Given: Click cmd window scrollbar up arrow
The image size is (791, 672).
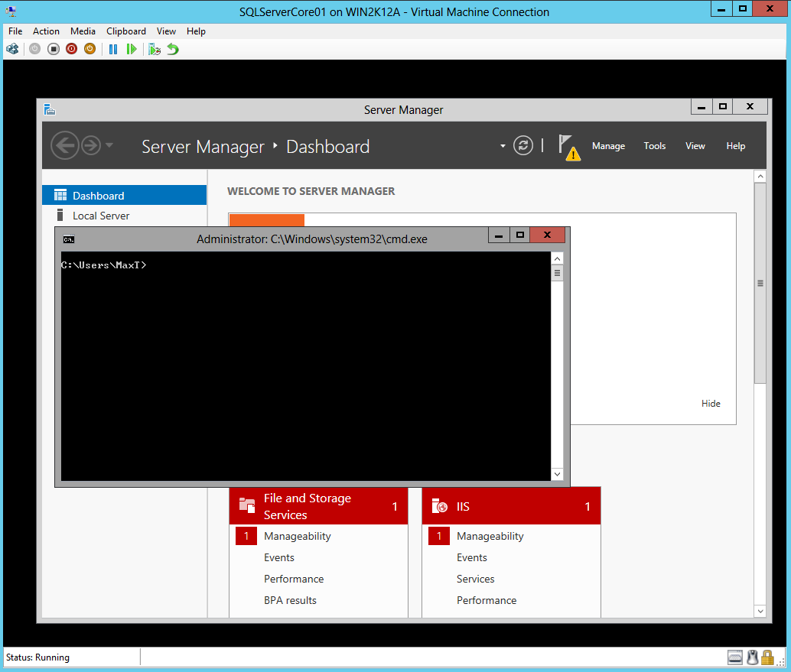Looking at the screenshot, I should 557,259.
